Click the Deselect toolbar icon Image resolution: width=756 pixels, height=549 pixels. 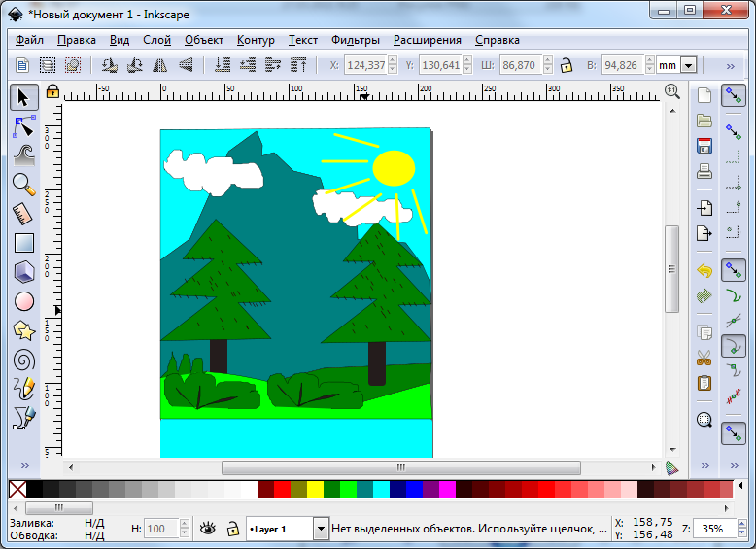click(x=73, y=65)
